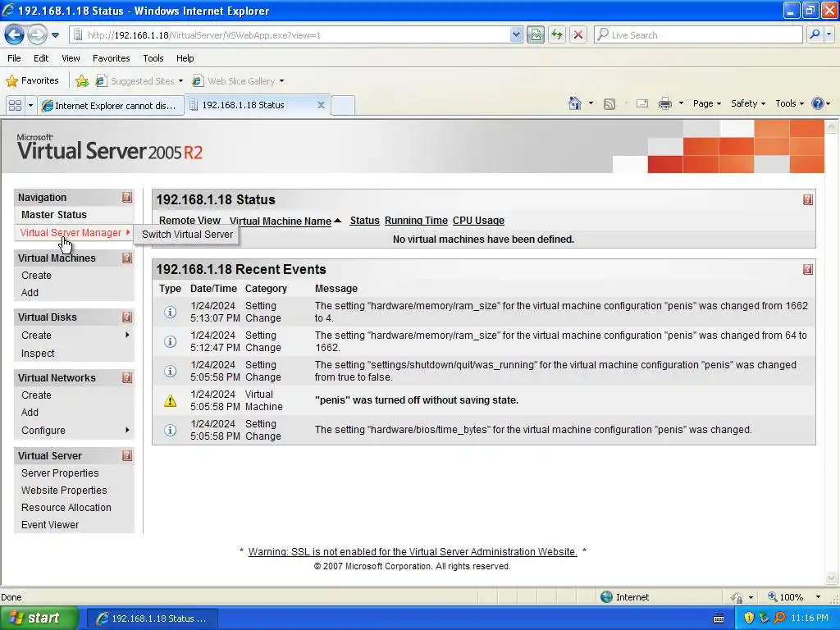
Task: Sort by Running Time column
Action: click(416, 220)
